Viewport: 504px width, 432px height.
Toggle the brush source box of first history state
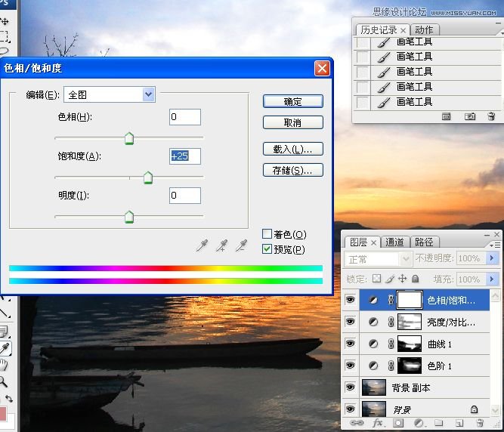[x=362, y=42]
